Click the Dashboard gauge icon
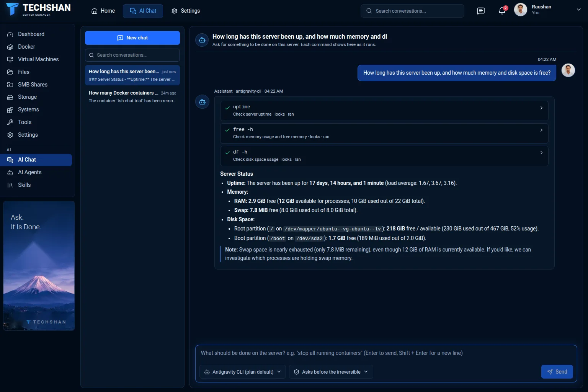Image resolution: width=588 pixels, height=392 pixels. 10,34
